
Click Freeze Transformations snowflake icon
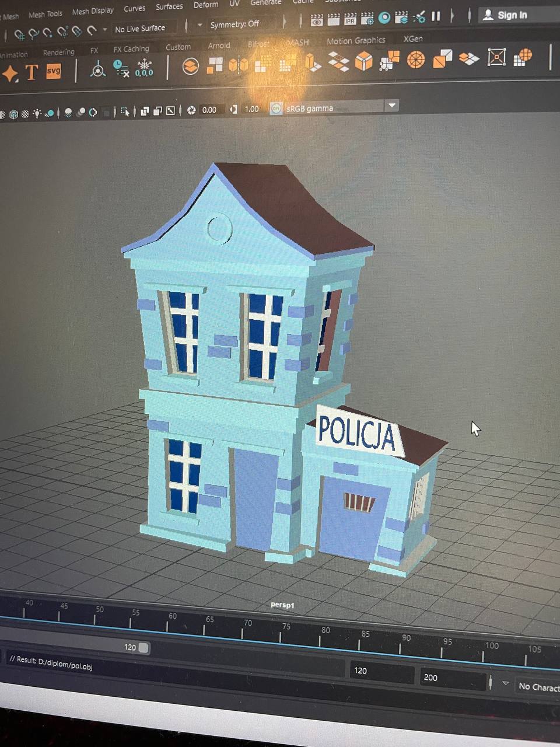[x=143, y=67]
